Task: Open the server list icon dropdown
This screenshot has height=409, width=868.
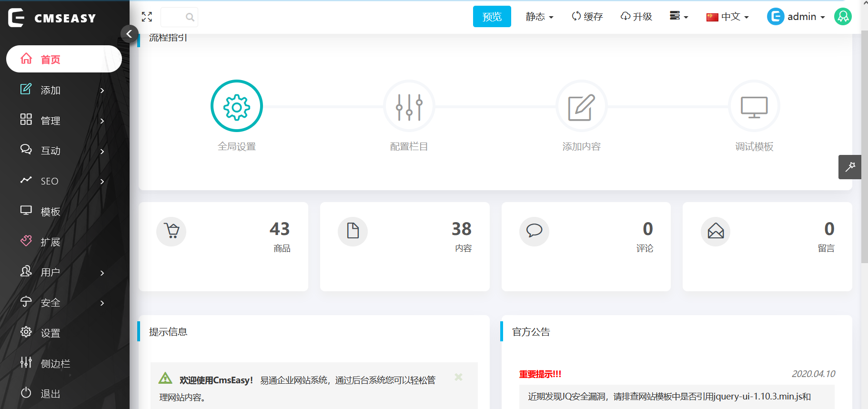Action: (679, 16)
